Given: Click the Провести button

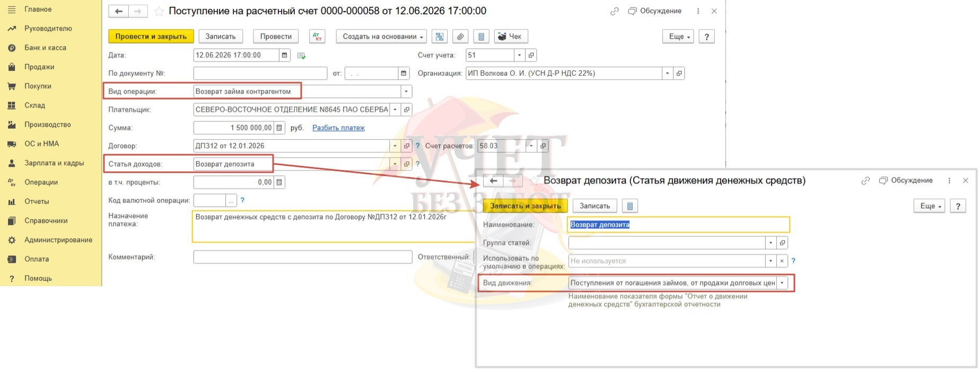Looking at the screenshot, I should click(x=276, y=37).
